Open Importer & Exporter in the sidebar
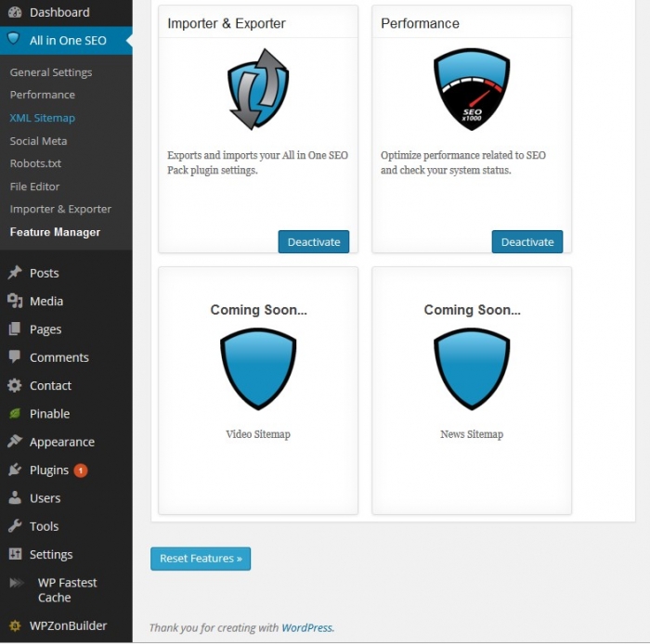Viewport: 650px width, 644px height. (x=60, y=209)
